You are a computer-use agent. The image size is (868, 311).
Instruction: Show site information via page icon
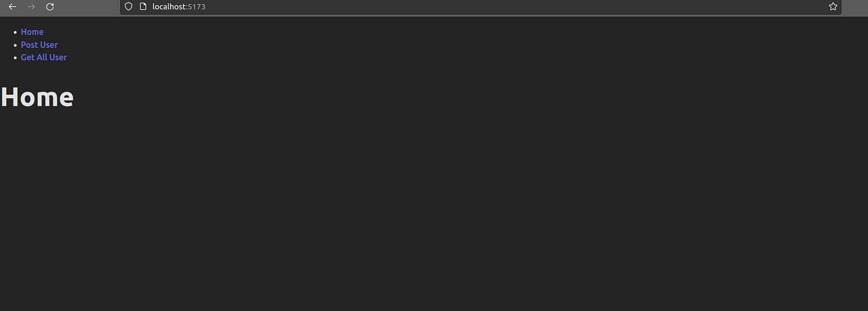point(143,6)
